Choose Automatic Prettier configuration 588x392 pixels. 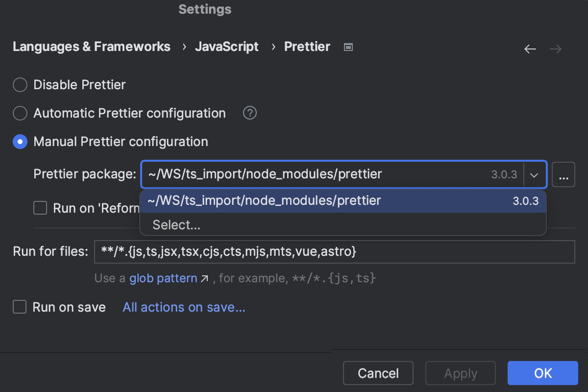[x=20, y=113]
